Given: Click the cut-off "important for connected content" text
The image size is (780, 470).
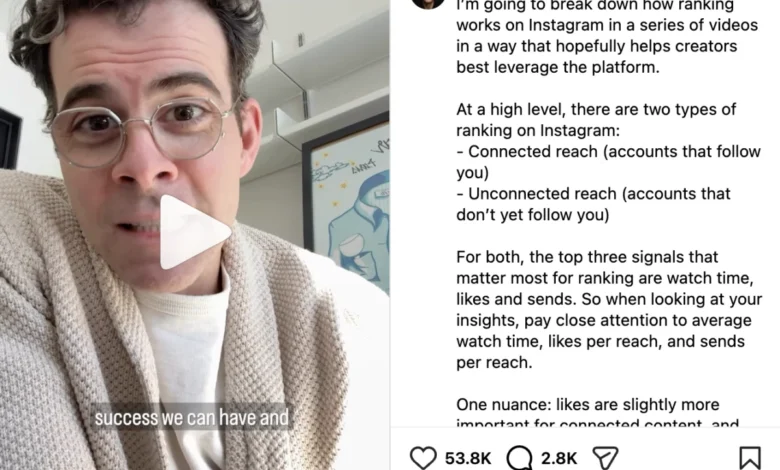Looking at the screenshot, I should (x=597, y=423).
